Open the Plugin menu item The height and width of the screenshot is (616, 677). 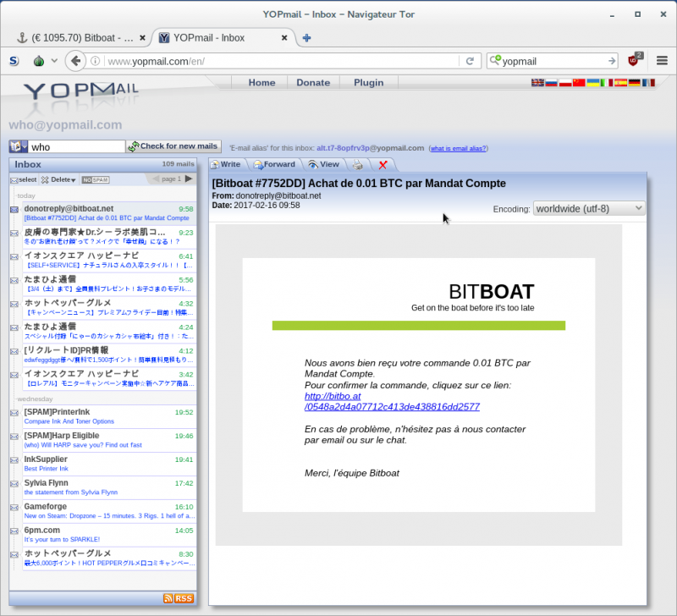point(369,82)
